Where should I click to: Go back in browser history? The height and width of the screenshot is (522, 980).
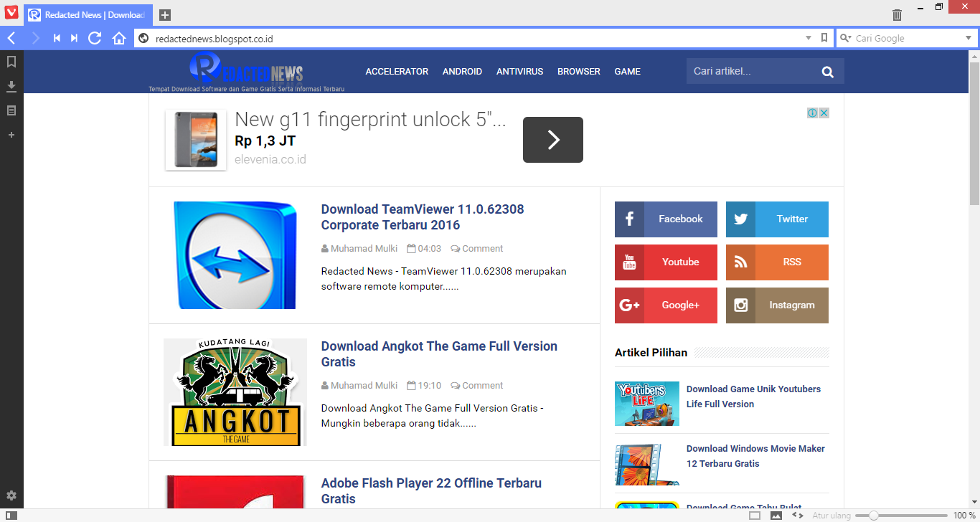11,38
